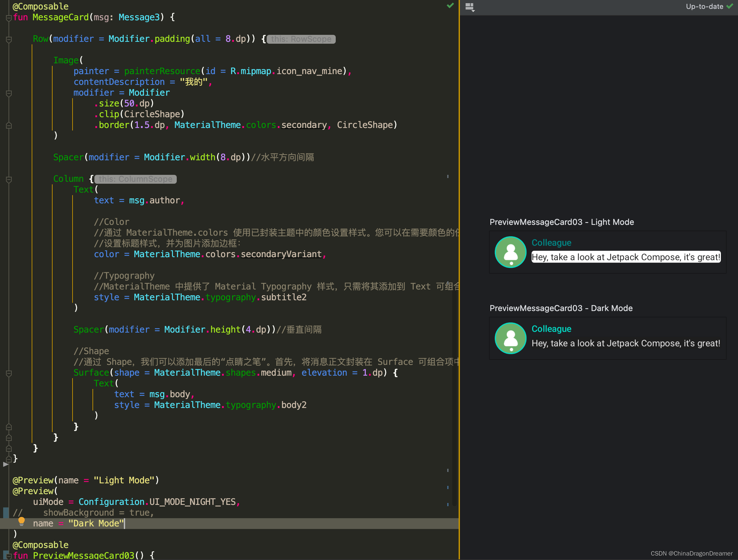Click the run arrow in the gutter above @Preview

pyautogui.click(x=5, y=464)
